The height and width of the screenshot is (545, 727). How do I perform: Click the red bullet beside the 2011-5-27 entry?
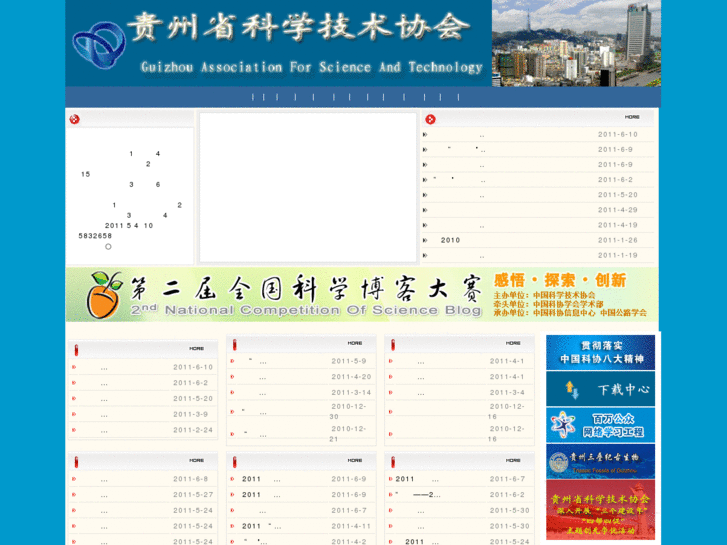74,494
